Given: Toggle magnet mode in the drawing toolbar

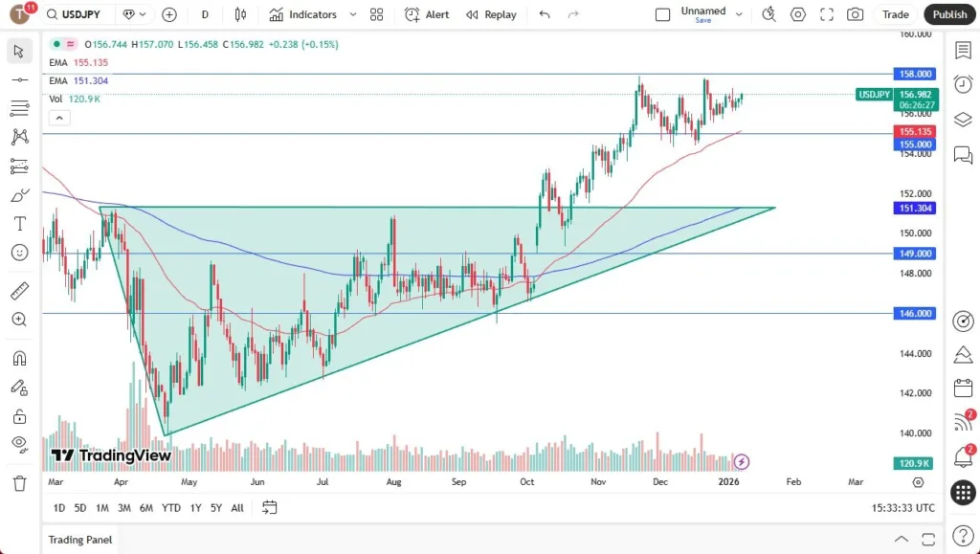Looking at the screenshot, I should 19,357.
